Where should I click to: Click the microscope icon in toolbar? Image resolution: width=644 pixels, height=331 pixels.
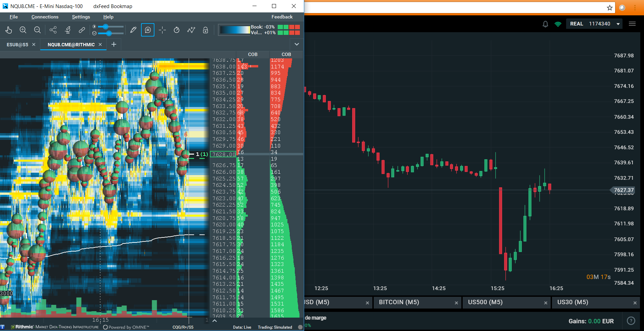[x=67, y=30]
